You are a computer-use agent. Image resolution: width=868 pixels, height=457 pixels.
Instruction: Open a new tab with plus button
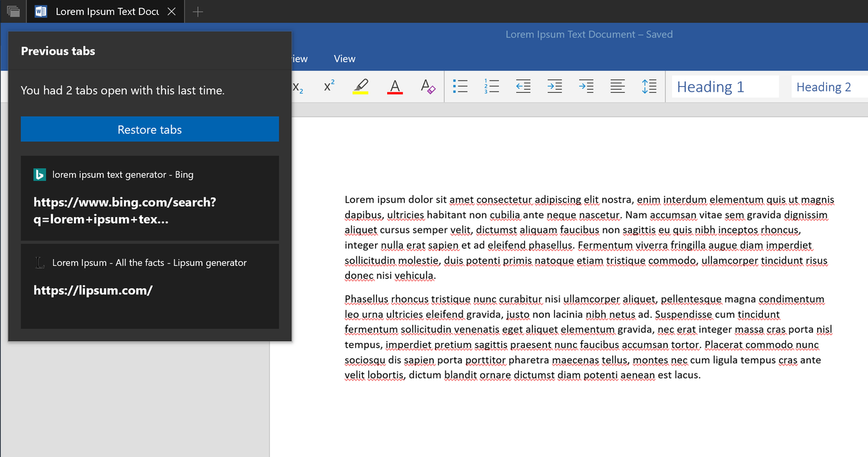[x=197, y=12]
